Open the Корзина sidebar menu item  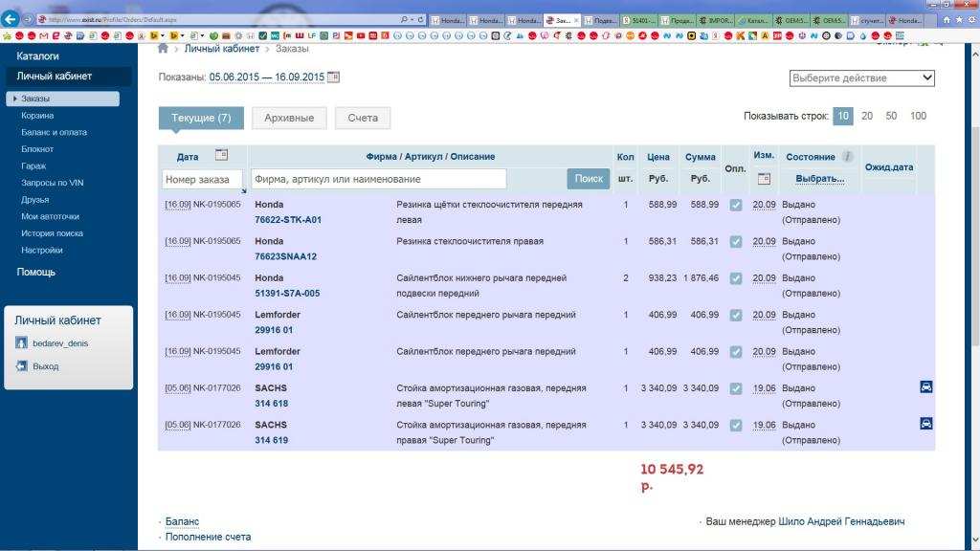pyautogui.click(x=37, y=115)
